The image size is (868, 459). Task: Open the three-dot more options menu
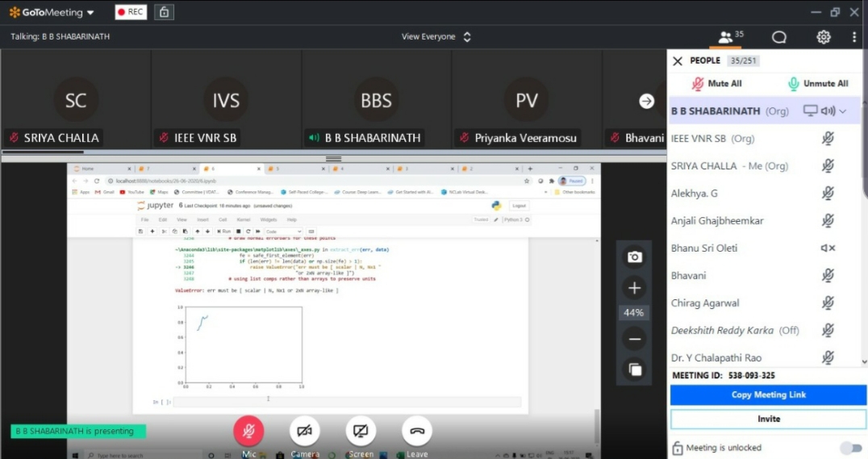[x=853, y=37]
